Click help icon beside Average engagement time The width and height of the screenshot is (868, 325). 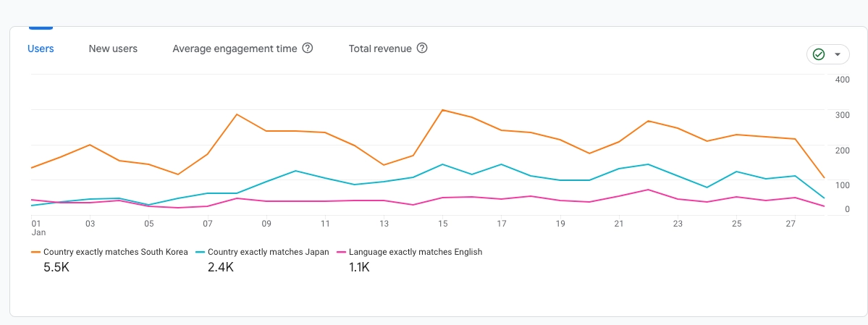coord(308,48)
